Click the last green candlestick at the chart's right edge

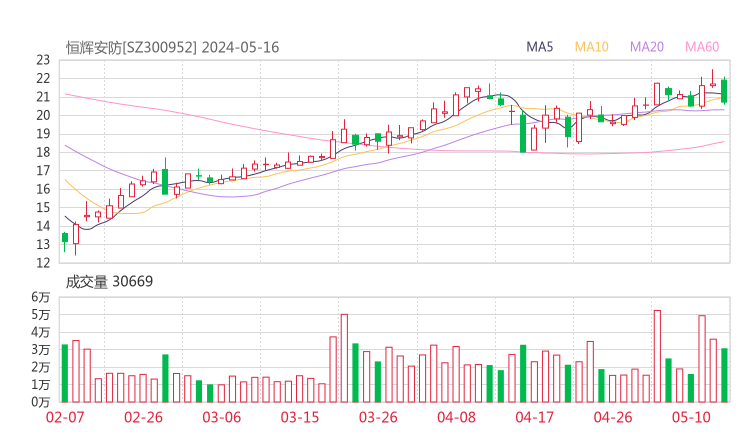tap(724, 91)
